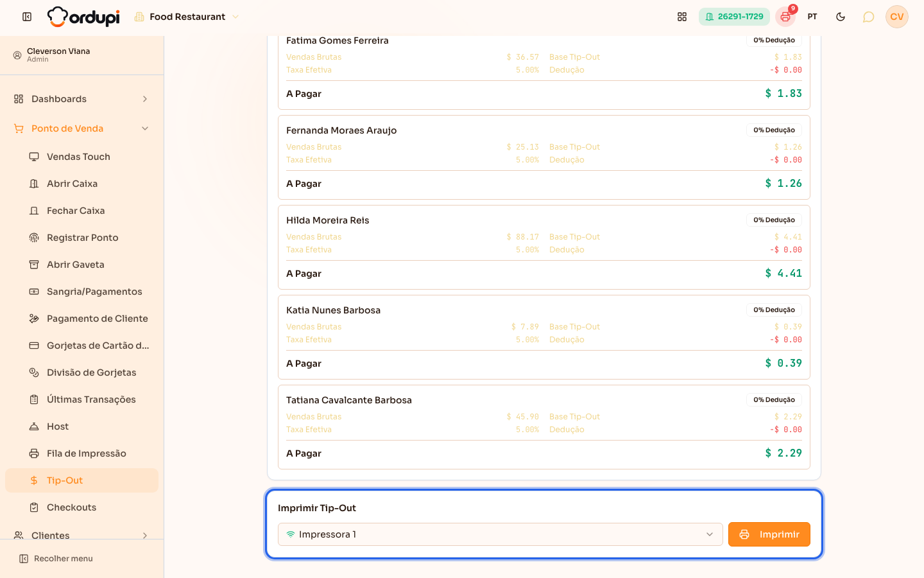Toggle the sidebar panel icon
Screen dimensions: 924x578
click(27, 17)
